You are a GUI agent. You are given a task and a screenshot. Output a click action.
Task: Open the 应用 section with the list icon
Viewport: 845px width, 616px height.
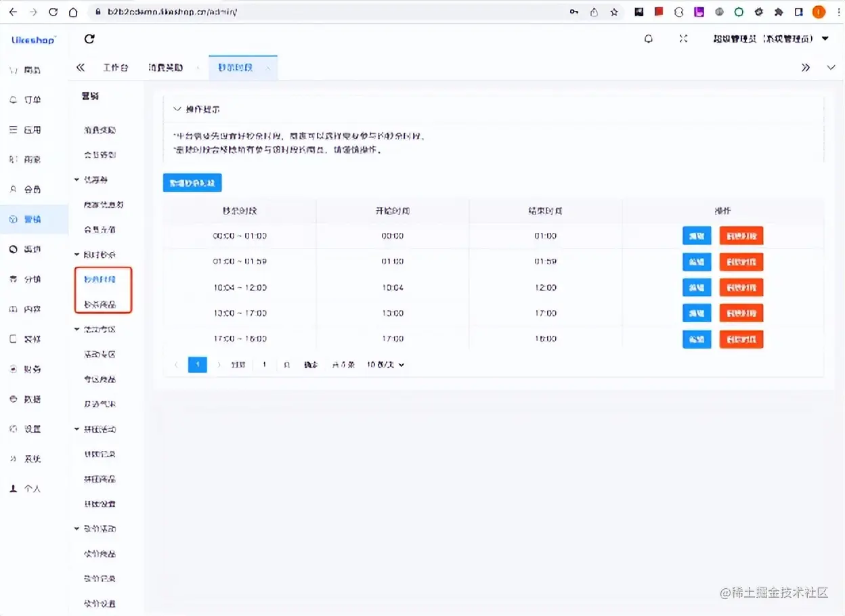26,129
